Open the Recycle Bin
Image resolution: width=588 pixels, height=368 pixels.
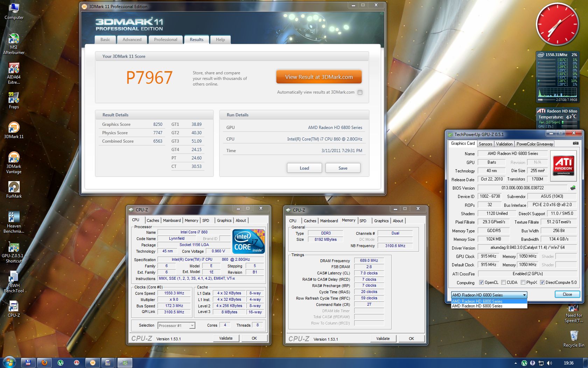point(574,339)
